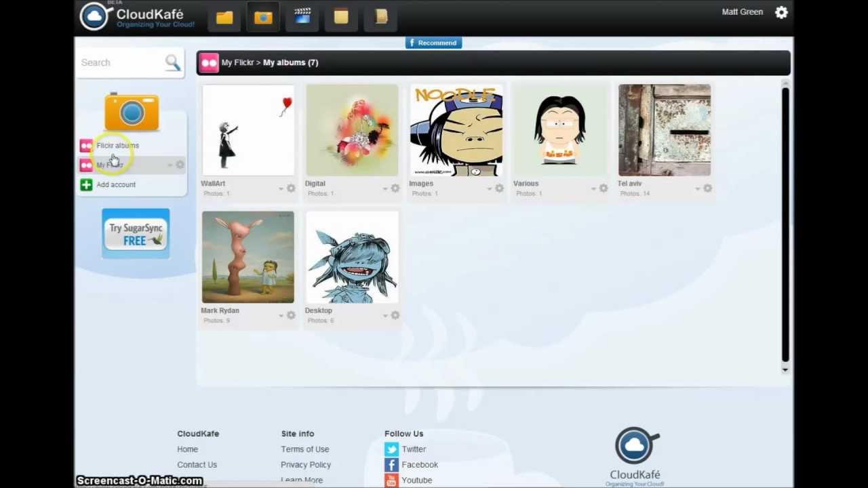Select the photos camera icon in top bar
The image size is (868, 488).
click(x=263, y=18)
